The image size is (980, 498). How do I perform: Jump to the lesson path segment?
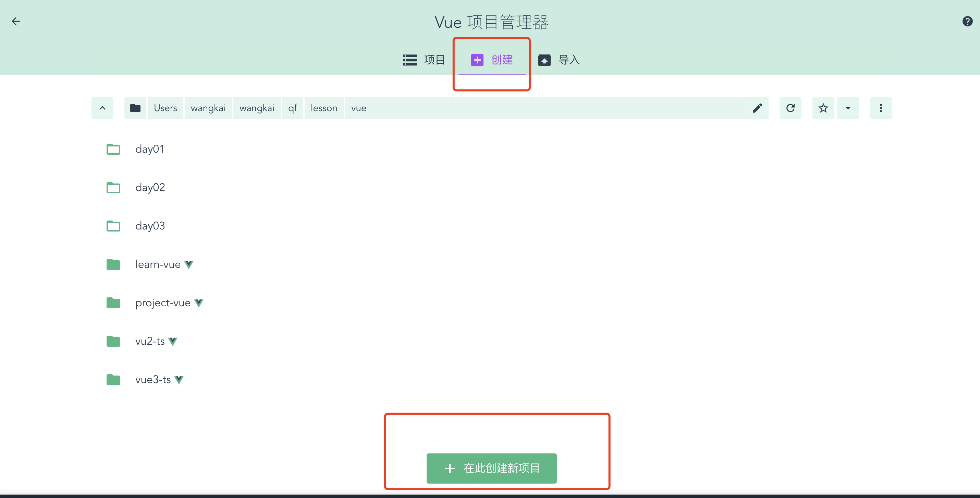(x=324, y=108)
